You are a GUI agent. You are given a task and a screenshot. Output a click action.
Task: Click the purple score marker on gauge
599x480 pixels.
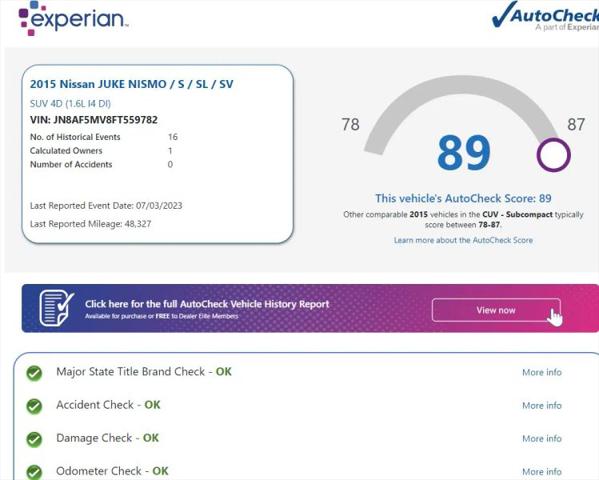tap(553, 155)
